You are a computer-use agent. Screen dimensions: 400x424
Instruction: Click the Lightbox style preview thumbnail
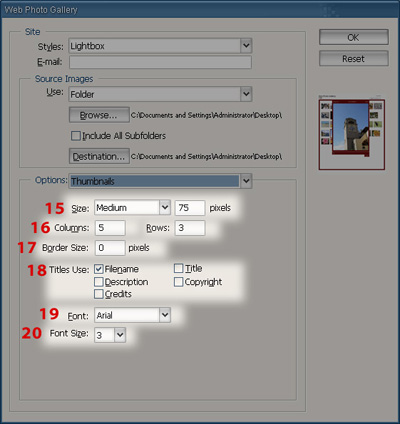click(352, 133)
